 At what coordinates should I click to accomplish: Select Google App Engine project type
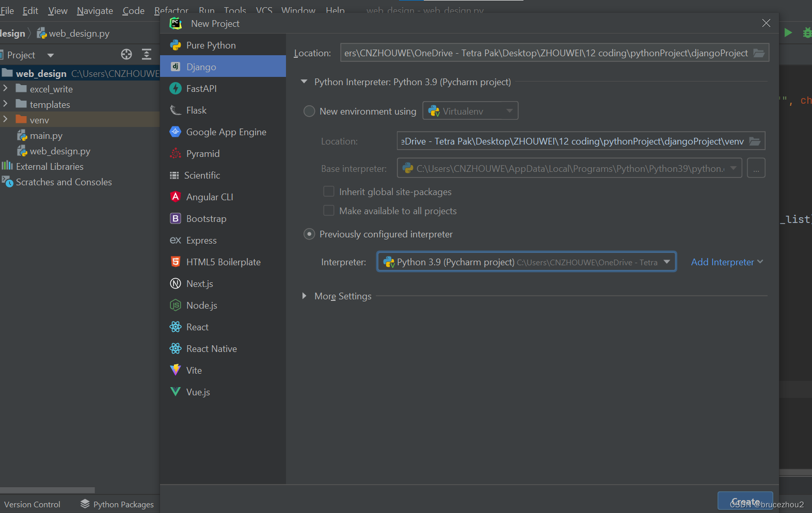[x=223, y=132]
